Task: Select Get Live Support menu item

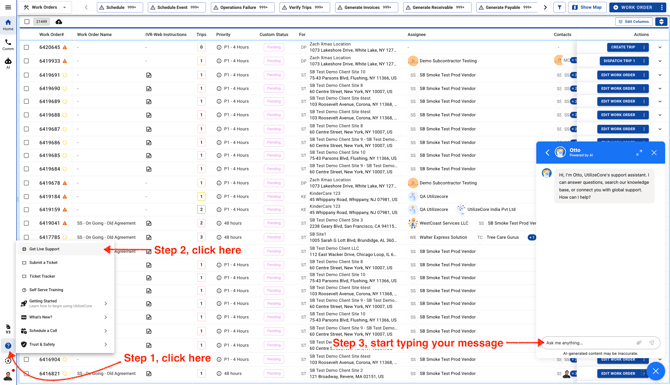Action: click(x=65, y=249)
